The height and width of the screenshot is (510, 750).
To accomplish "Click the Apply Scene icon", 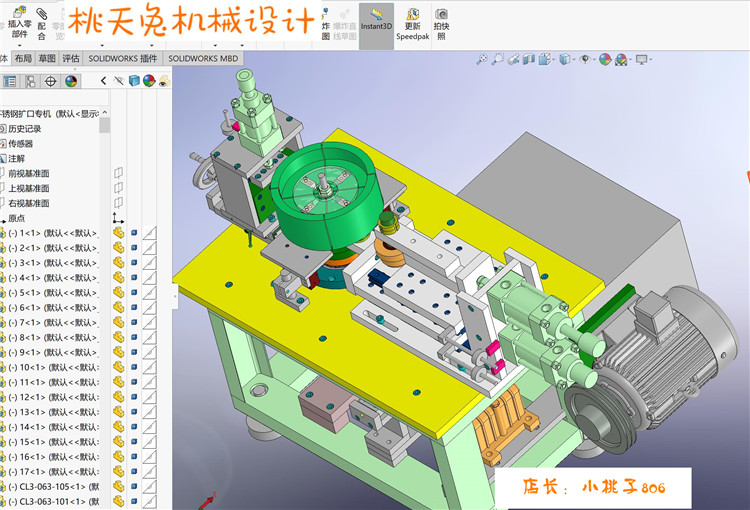I will click(621, 59).
